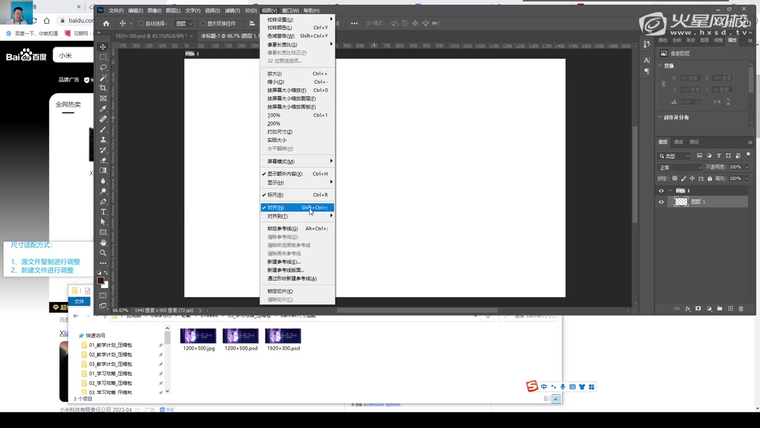The width and height of the screenshot is (760, 428).
Task: Select the Zoom magnifier tool
Action: click(103, 253)
